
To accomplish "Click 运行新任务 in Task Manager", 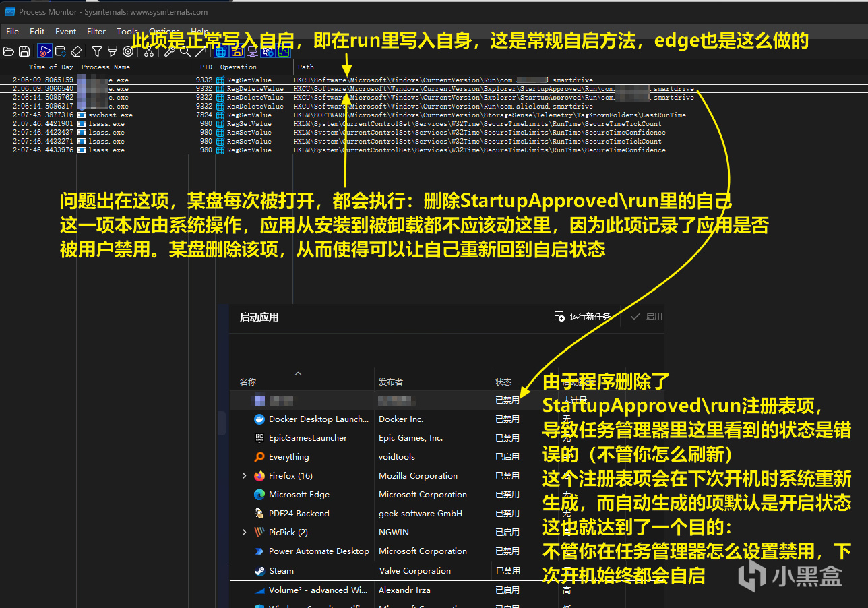I will coord(582,317).
